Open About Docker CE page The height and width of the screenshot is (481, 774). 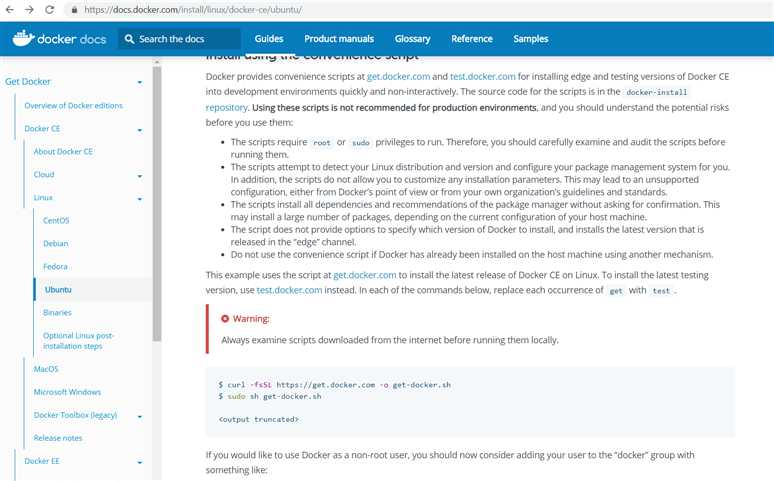tap(63, 151)
